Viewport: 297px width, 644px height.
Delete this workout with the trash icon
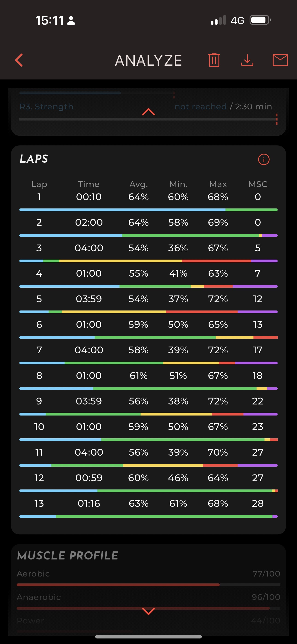point(214,60)
